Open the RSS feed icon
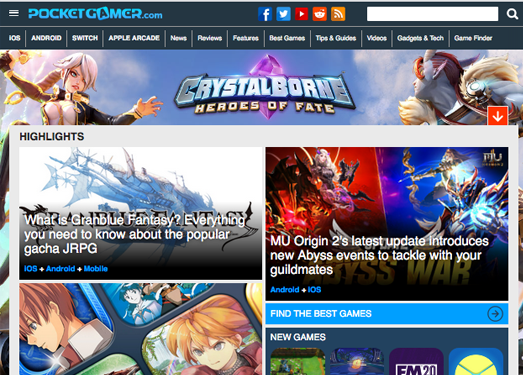The width and height of the screenshot is (523, 375). [338, 14]
